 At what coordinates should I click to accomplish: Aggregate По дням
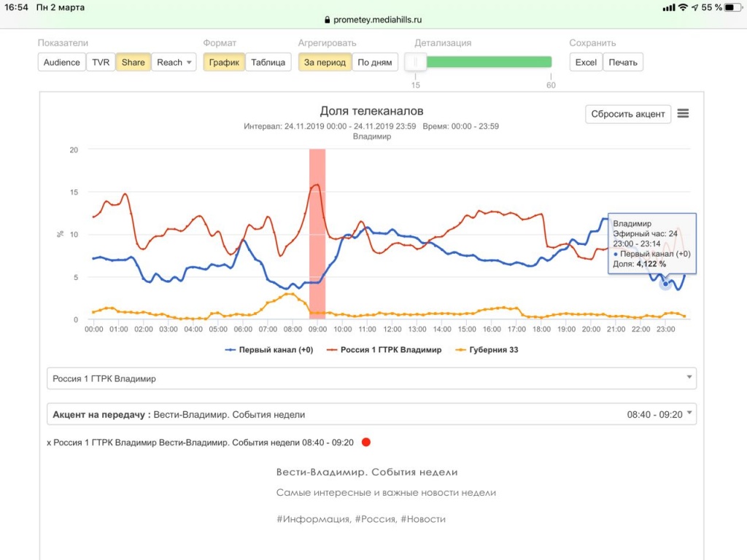(375, 63)
